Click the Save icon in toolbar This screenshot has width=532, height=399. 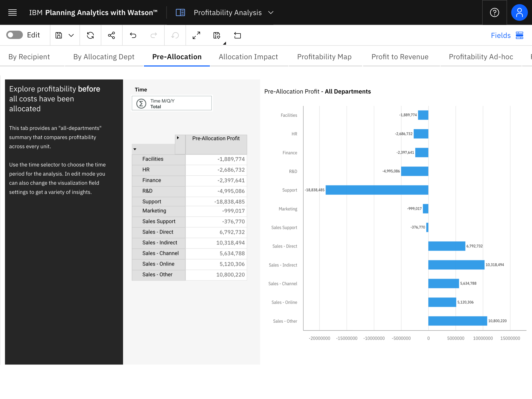59,35
